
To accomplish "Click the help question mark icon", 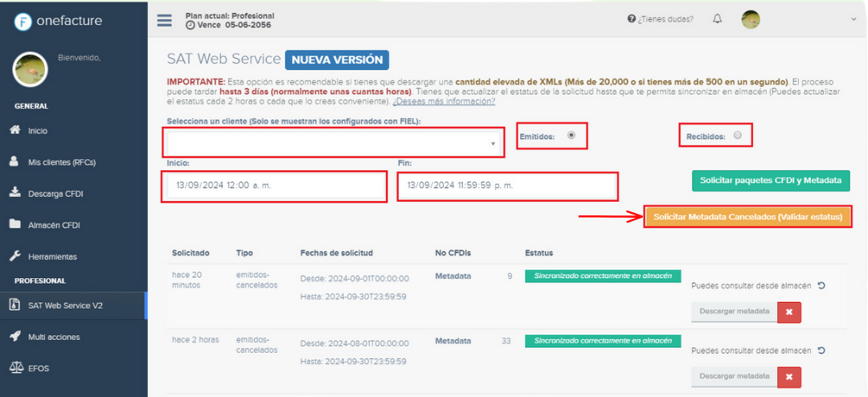I will (631, 19).
